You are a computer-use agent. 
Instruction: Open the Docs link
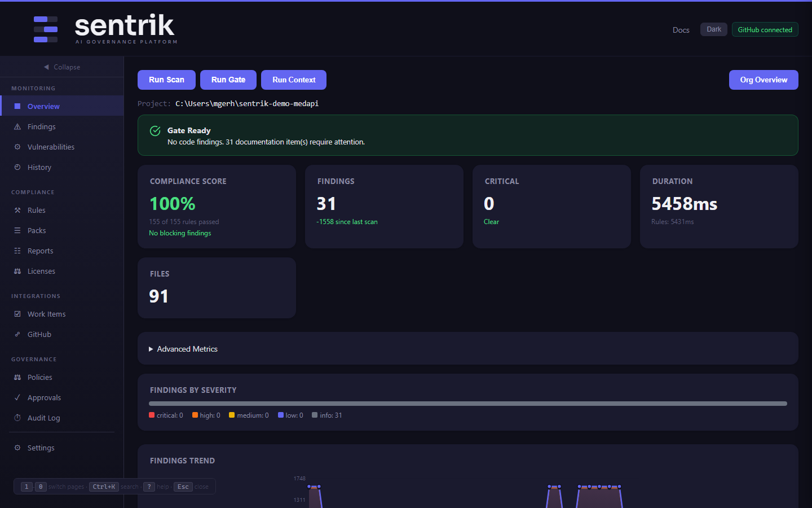click(681, 30)
